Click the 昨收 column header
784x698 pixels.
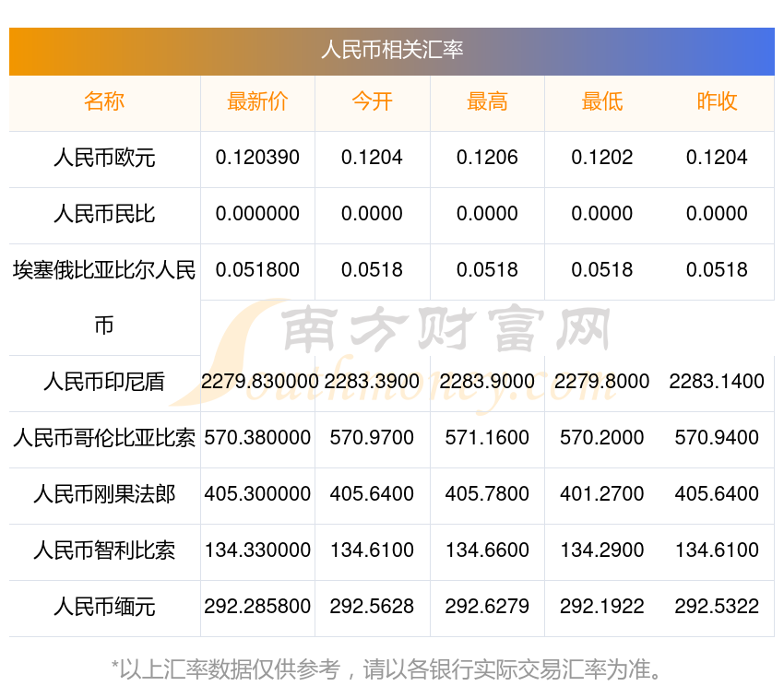pos(717,101)
